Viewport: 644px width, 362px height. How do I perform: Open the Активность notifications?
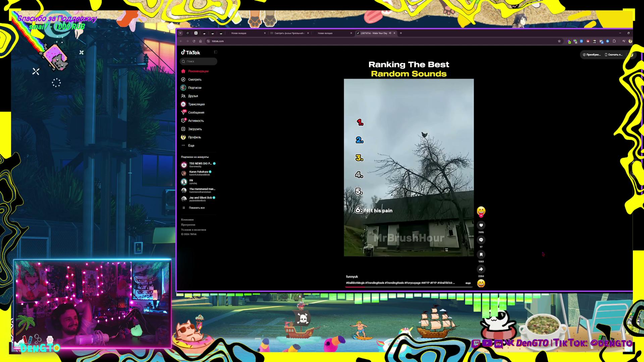point(193,121)
